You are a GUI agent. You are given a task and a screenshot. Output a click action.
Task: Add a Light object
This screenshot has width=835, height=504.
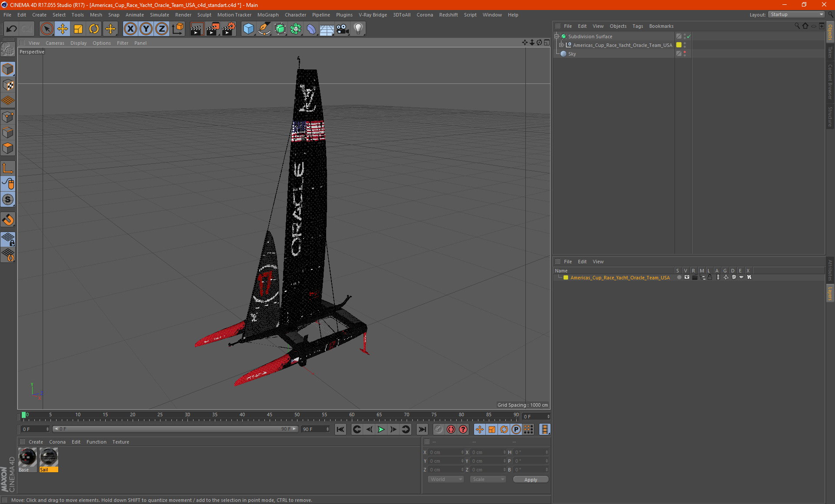click(x=358, y=29)
